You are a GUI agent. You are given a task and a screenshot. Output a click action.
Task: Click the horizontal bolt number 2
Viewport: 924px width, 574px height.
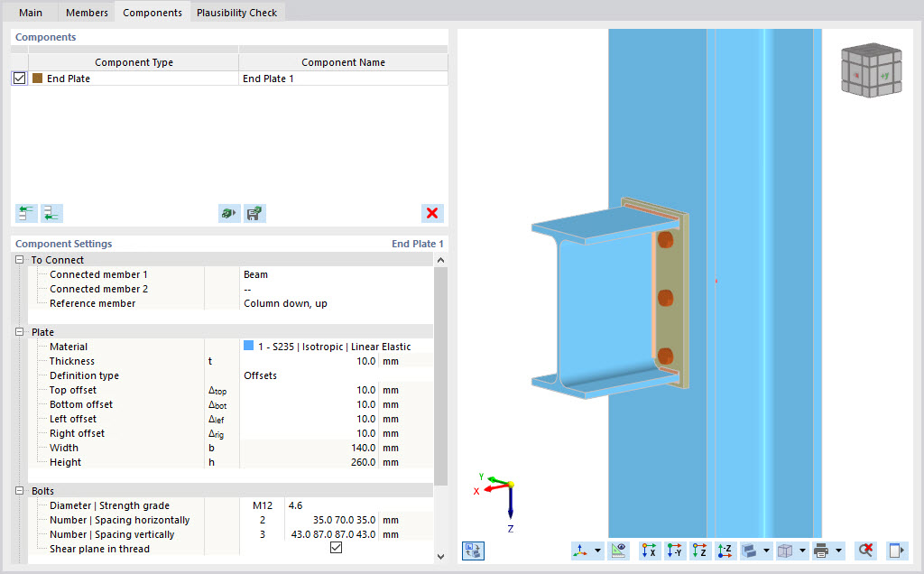263,520
